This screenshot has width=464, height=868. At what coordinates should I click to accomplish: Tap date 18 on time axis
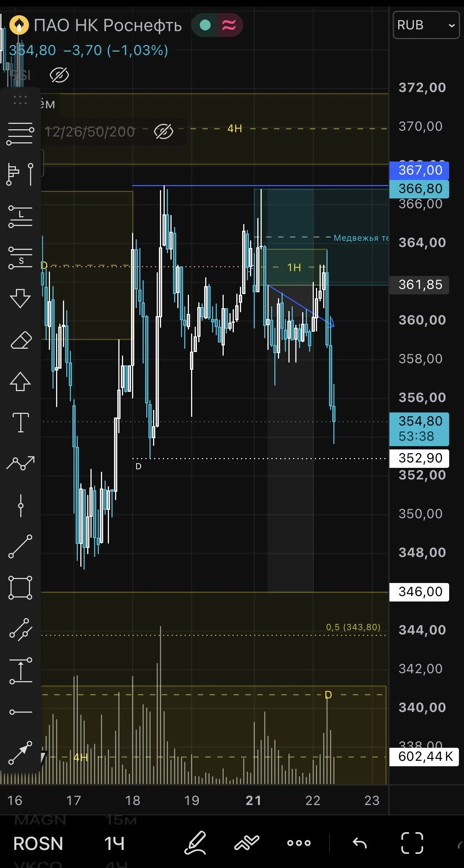pos(132,800)
